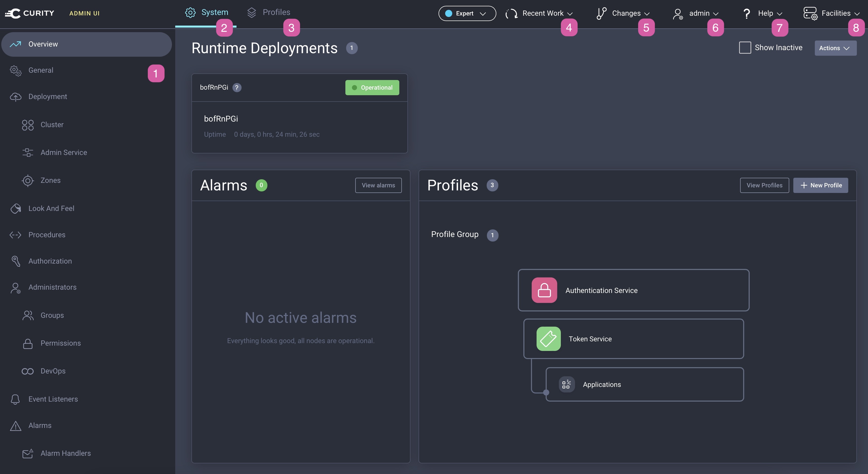The width and height of the screenshot is (868, 474).
Task: Click the Permissions padlock icon
Action: (x=28, y=343)
